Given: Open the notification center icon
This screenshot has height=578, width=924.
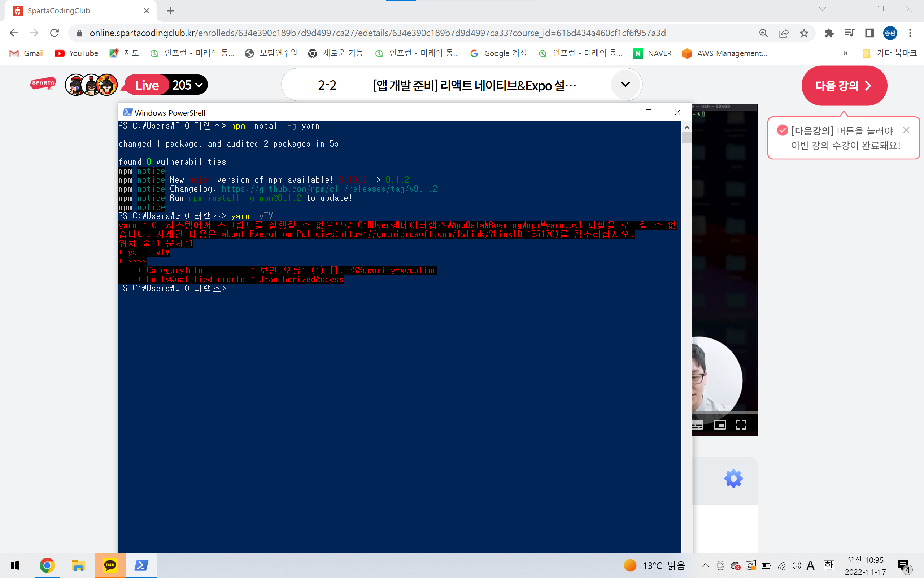Looking at the screenshot, I should [905, 566].
